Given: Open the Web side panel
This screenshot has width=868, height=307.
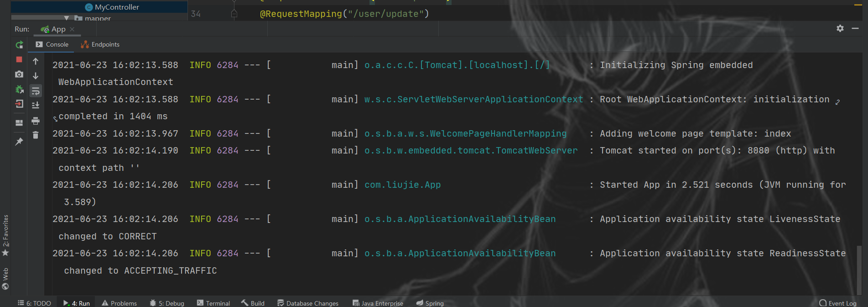Looking at the screenshot, I should pyautogui.click(x=5, y=274).
